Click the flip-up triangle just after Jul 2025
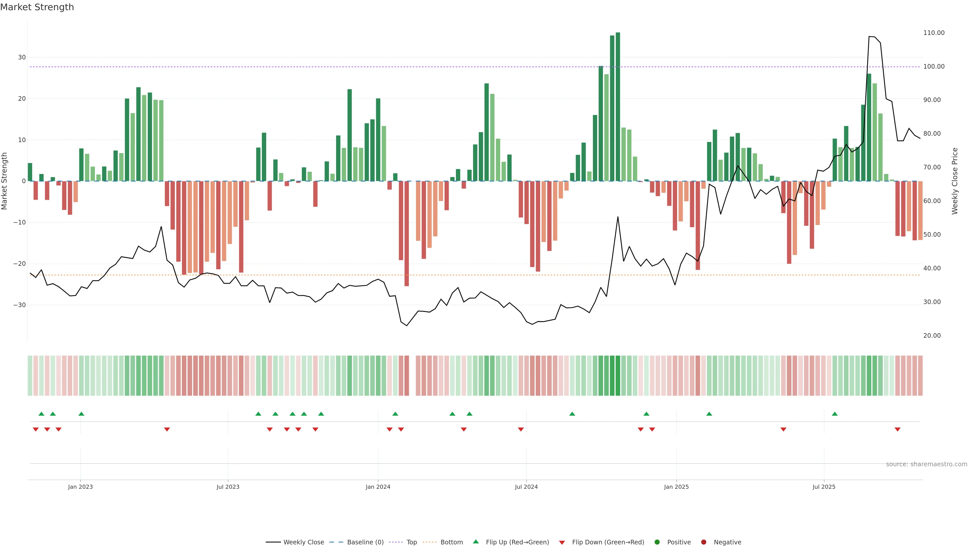Screen dimensions: 980x551 click(x=835, y=414)
